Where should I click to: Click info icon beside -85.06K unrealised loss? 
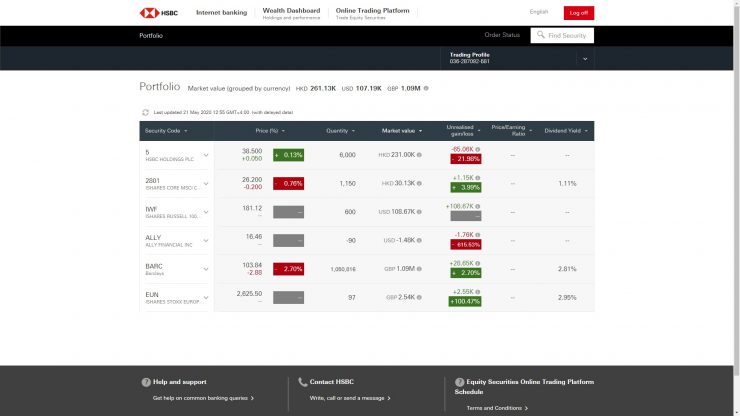(478, 149)
